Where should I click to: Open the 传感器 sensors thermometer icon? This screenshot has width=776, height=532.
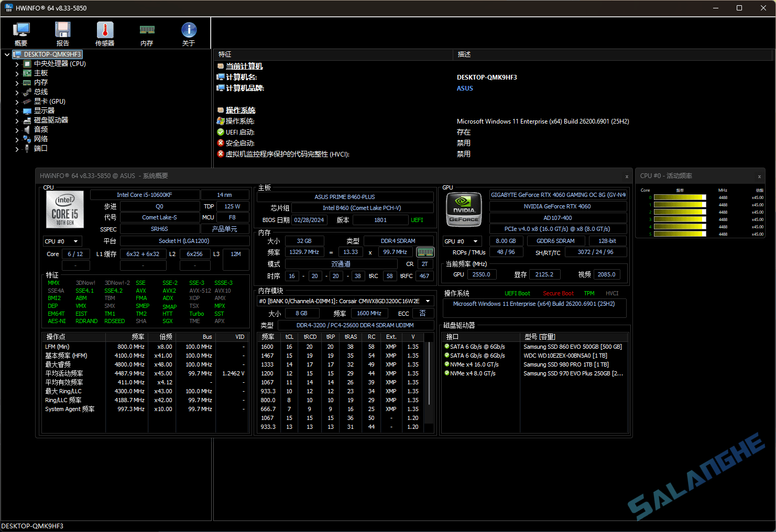pos(105,34)
